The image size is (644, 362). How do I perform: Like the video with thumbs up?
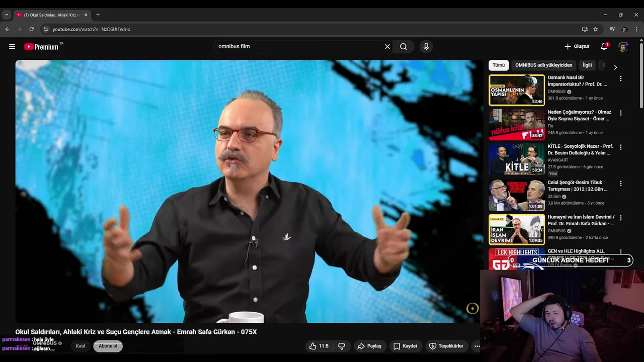(x=318, y=346)
